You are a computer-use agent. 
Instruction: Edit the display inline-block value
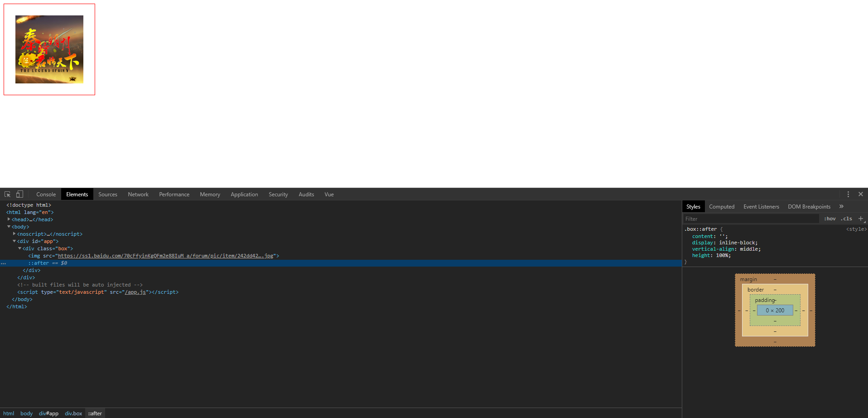pyautogui.click(x=737, y=243)
